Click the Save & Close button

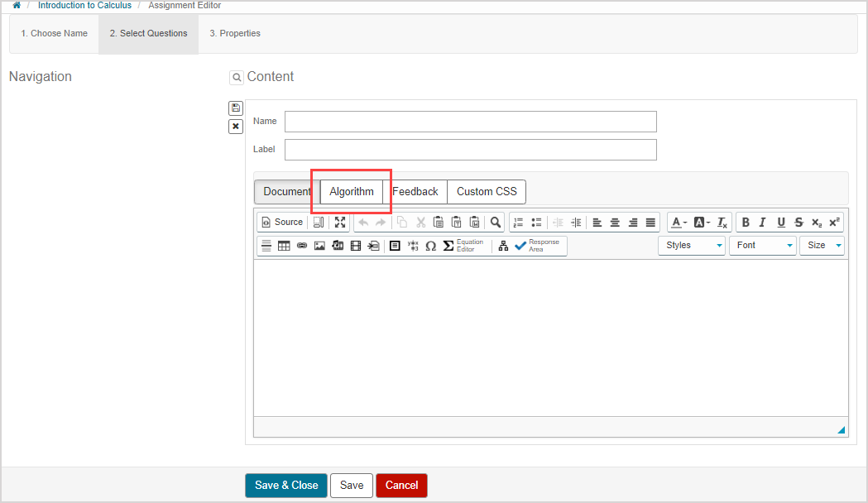pos(286,486)
